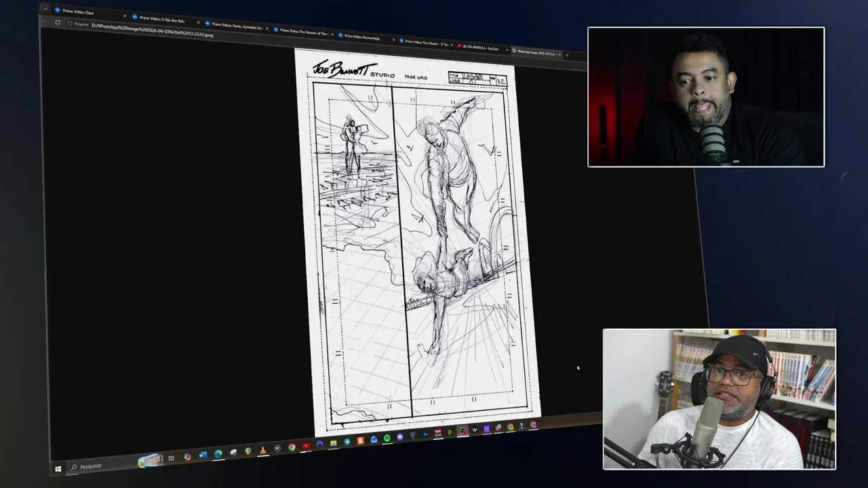Image resolution: width=868 pixels, height=488 pixels.
Task: Click the address bar file path
Action: pos(152,30)
